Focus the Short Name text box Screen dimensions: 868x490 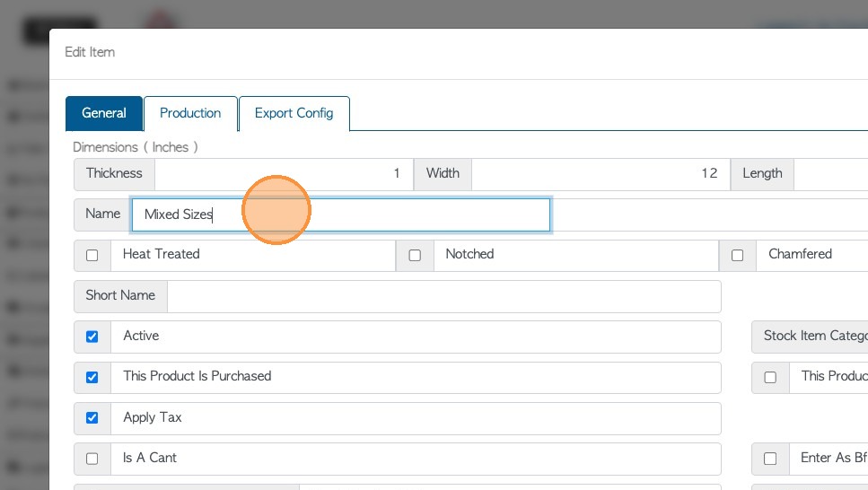(x=443, y=296)
